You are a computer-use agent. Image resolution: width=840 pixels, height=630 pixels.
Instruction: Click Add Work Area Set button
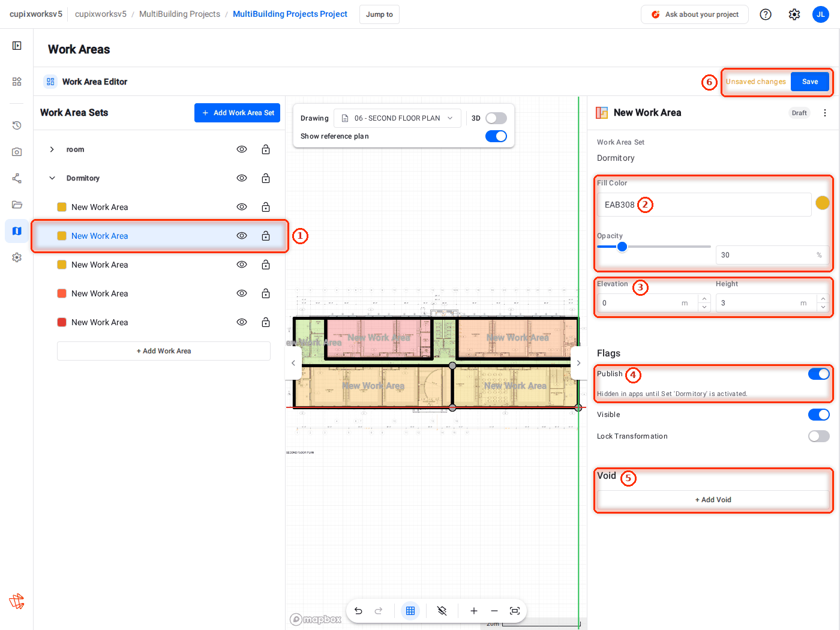[237, 113]
